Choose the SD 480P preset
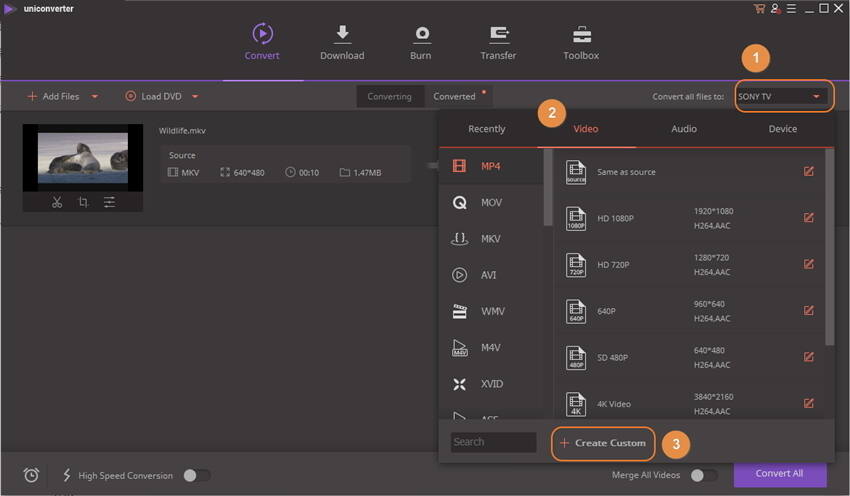Screen dimensions: 850x496 690,357
